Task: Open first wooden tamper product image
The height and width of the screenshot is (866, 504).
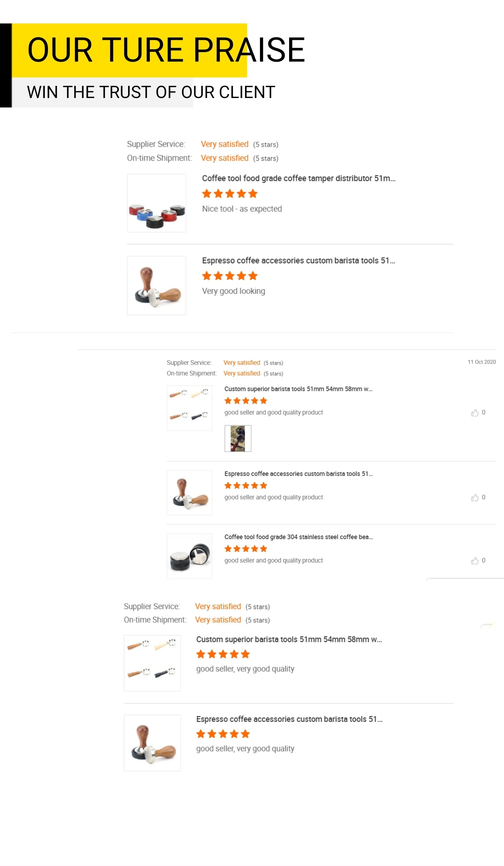Action: tap(156, 285)
